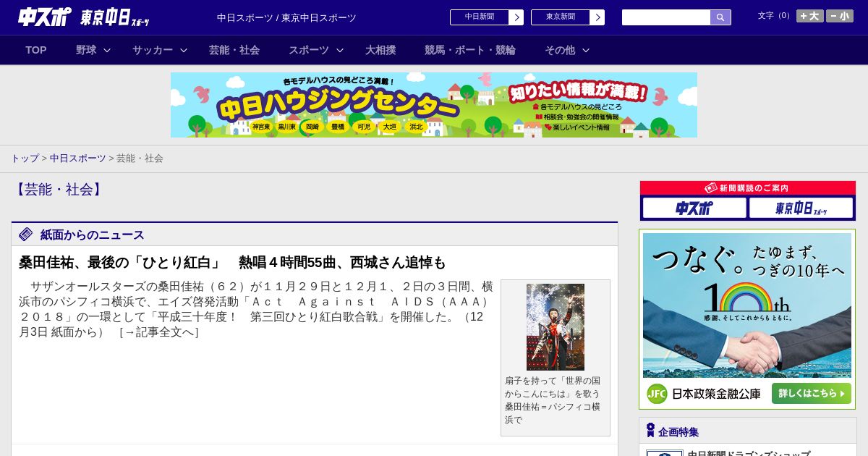Screen dimensions: 868x456
Task: Click the 【芸能・社会】 page heading
Action: 59,190
